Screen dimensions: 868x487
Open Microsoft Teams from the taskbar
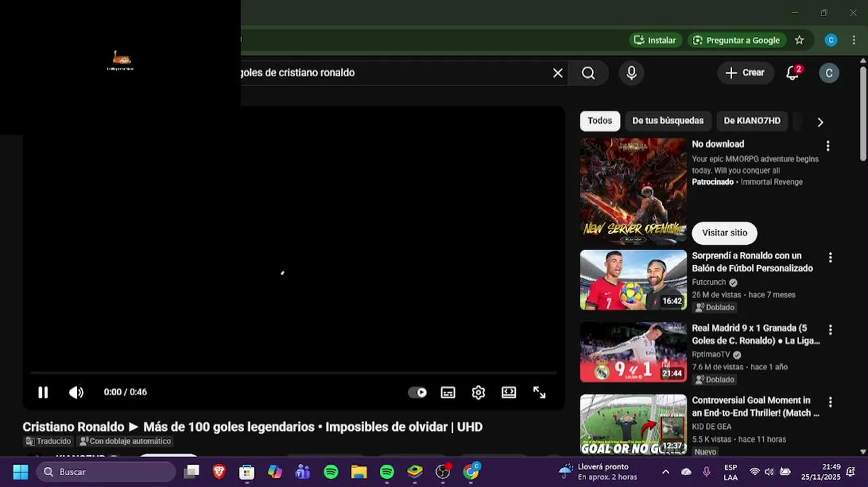click(302, 472)
